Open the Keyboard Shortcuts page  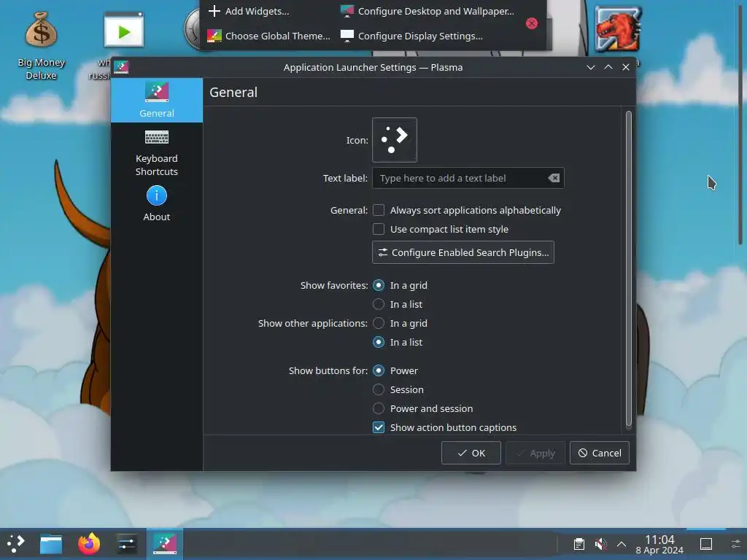pyautogui.click(x=156, y=153)
